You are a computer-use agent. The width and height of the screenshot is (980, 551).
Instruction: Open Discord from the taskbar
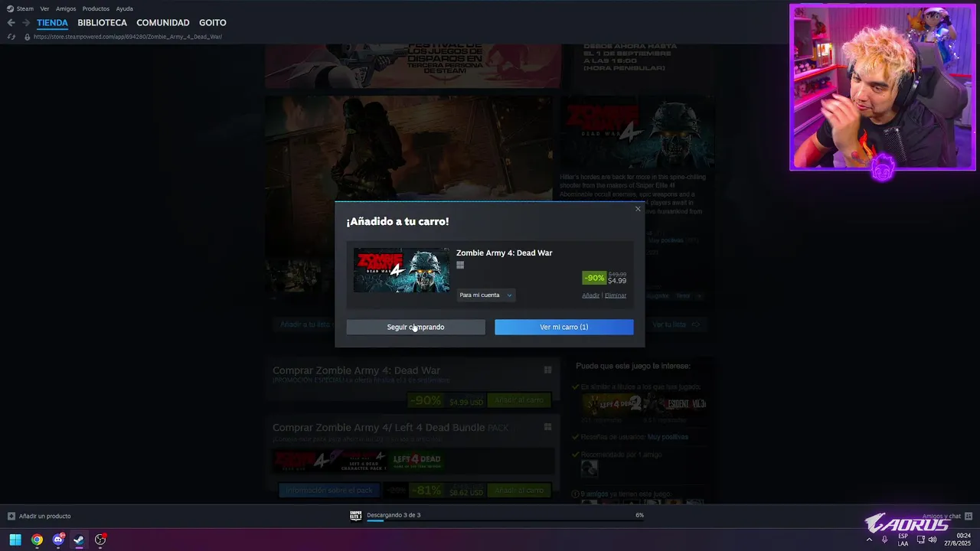tap(58, 540)
